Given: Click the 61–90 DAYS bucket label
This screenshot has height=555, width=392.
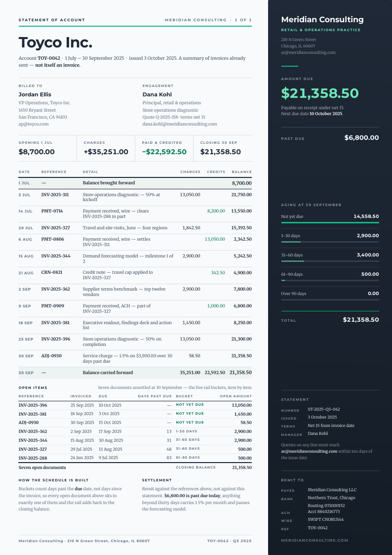Looking at the screenshot, I should [x=188, y=457].
